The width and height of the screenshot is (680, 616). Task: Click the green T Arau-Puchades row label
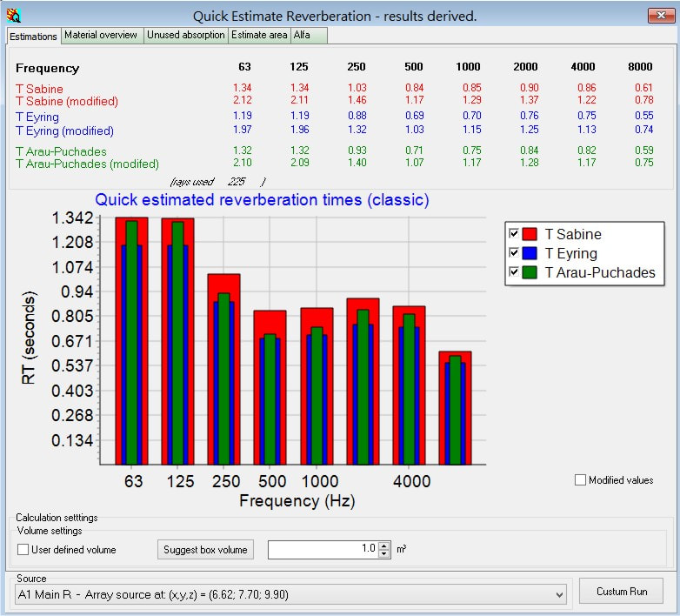61,151
